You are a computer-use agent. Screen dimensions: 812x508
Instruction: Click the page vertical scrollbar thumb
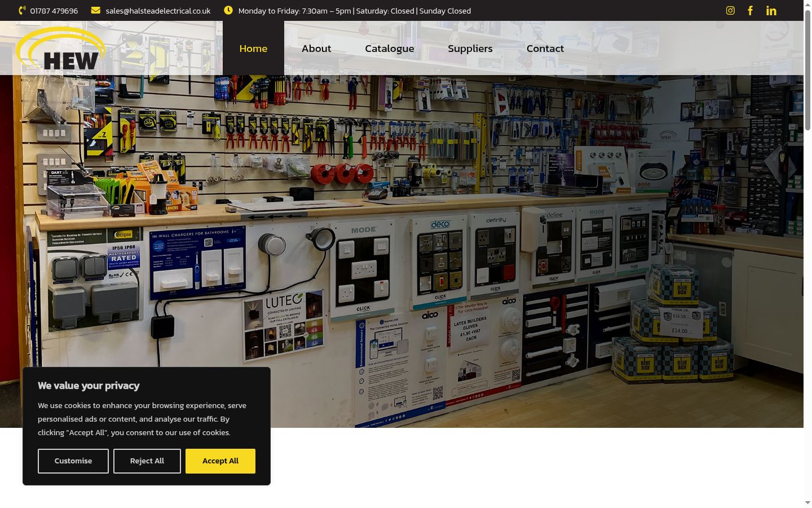pos(807,71)
